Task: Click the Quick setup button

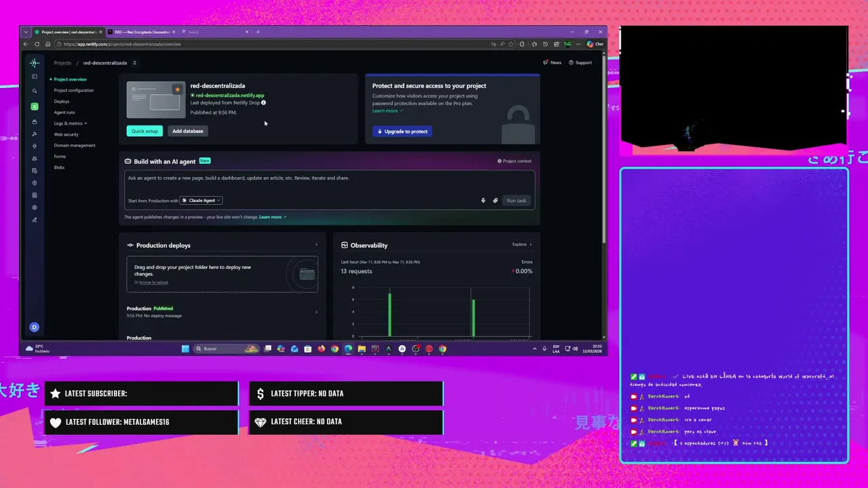Action: coord(144,131)
